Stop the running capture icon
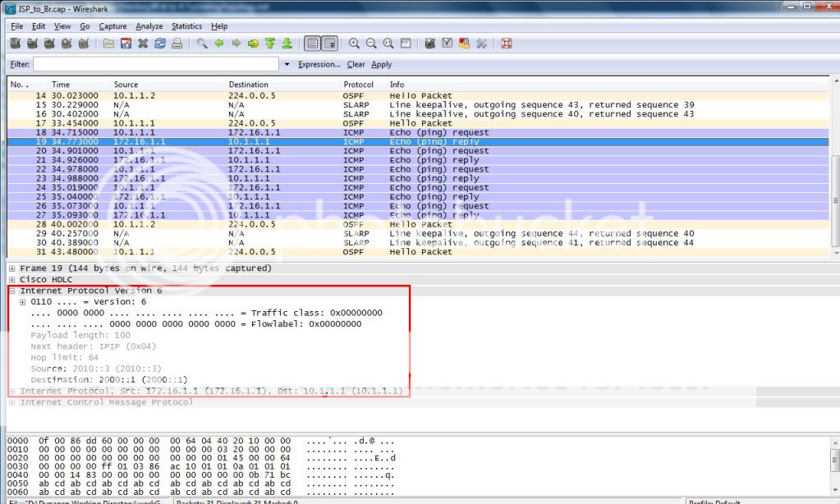Viewport: 840px width, 504px height. coord(67,44)
